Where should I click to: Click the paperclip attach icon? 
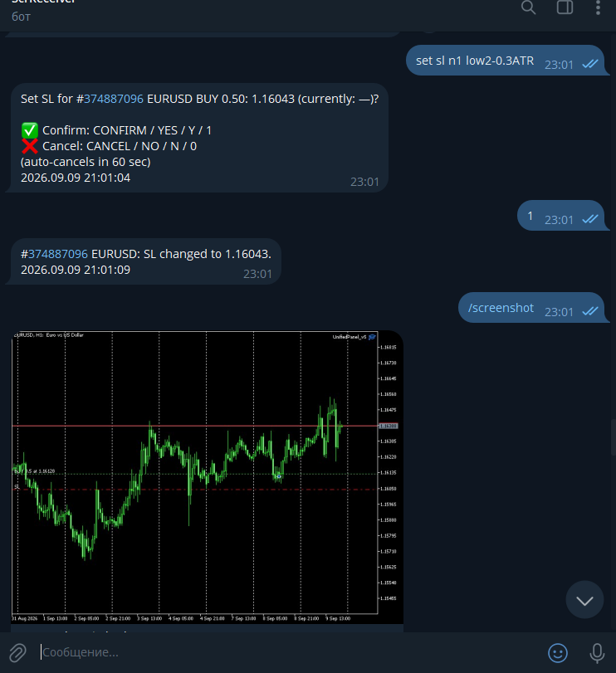[x=18, y=652]
